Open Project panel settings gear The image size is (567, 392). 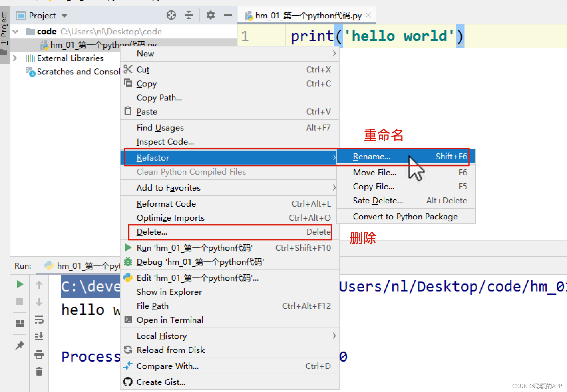(211, 15)
